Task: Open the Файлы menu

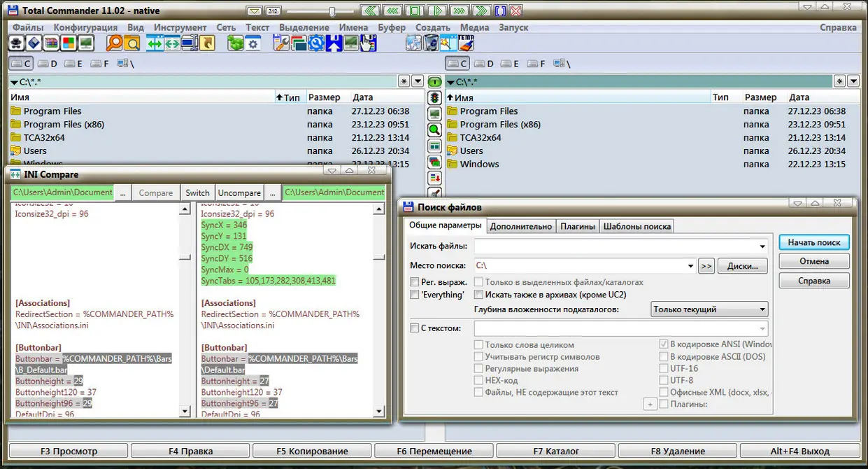Action: coord(28,27)
